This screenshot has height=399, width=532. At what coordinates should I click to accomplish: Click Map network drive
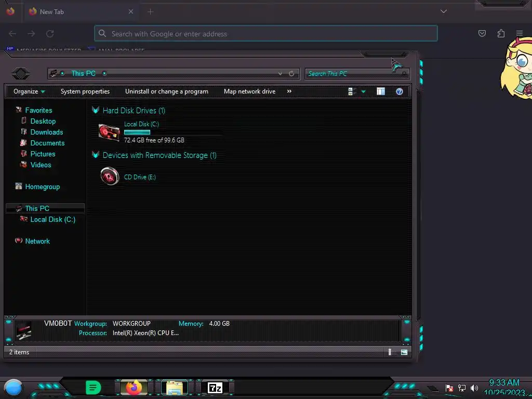tap(250, 91)
